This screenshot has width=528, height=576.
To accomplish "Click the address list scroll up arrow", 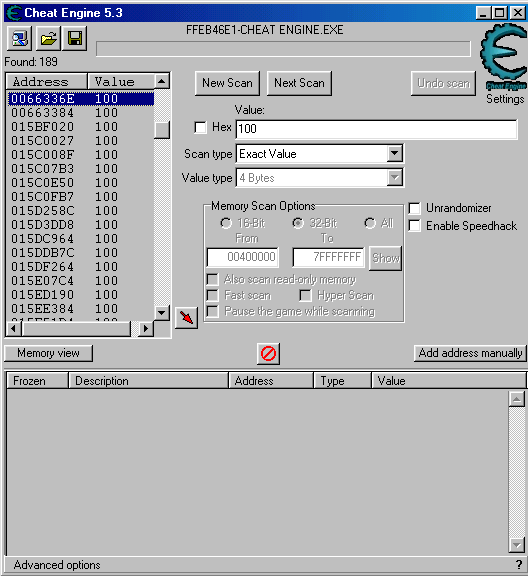I will pyautogui.click(x=162, y=81).
